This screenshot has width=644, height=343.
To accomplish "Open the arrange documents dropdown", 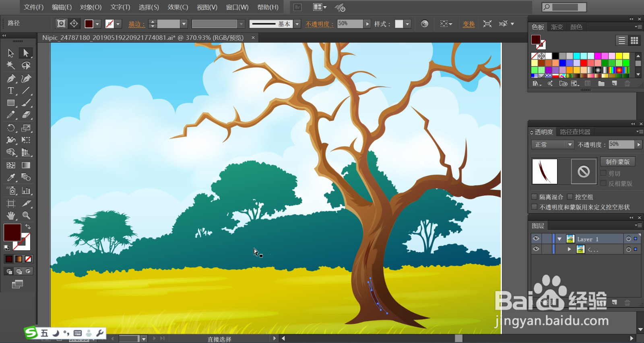I will 320,7.
